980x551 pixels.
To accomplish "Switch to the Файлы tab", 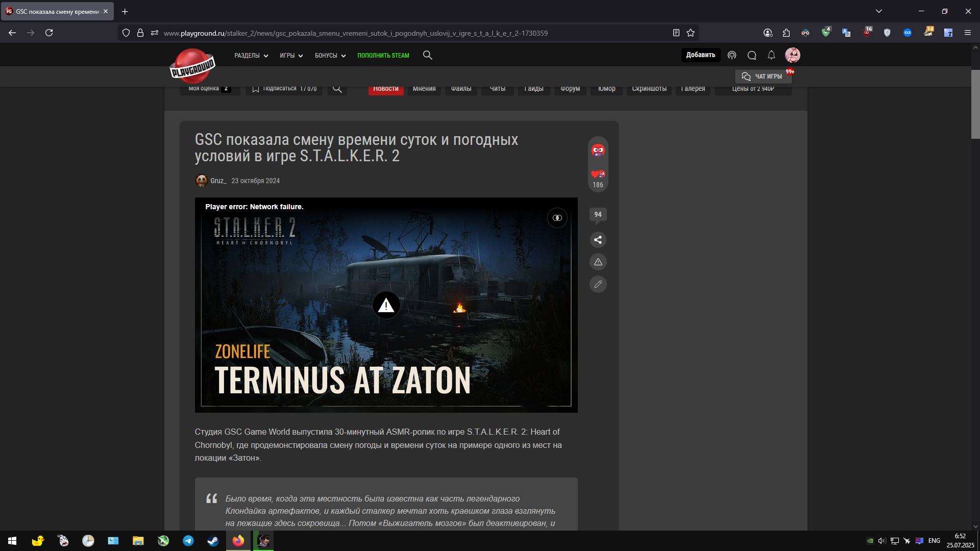I will (461, 89).
